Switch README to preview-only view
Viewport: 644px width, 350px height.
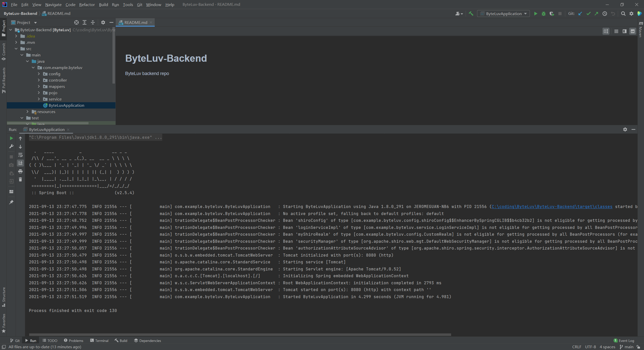633,31
